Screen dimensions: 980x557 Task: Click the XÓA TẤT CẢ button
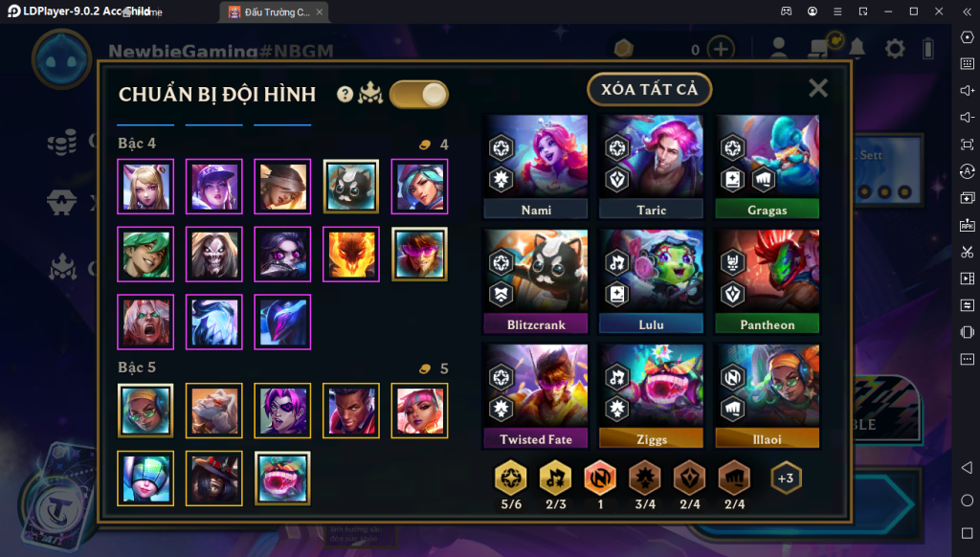650,89
